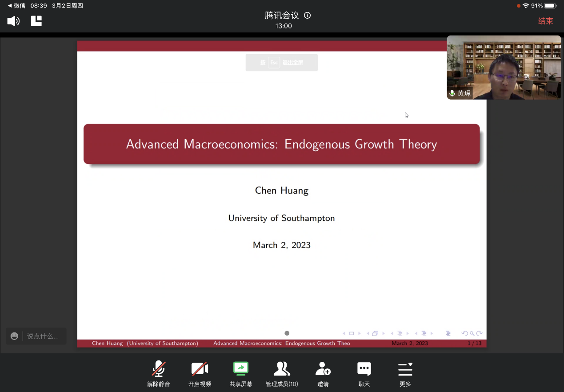
Task: Expand the 更多 more options menu
Action: [405, 374]
